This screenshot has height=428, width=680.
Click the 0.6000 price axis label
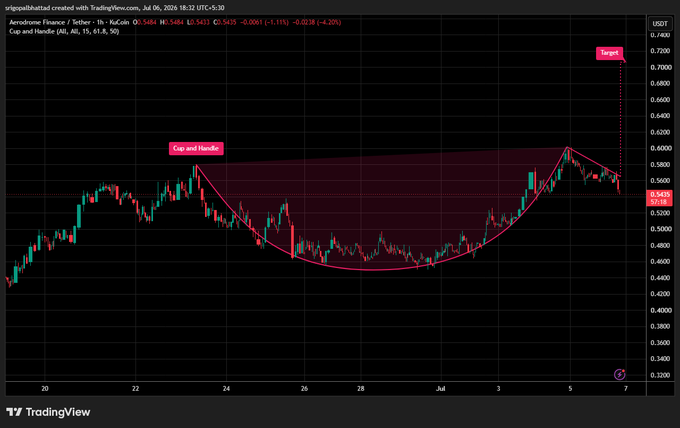click(x=661, y=148)
